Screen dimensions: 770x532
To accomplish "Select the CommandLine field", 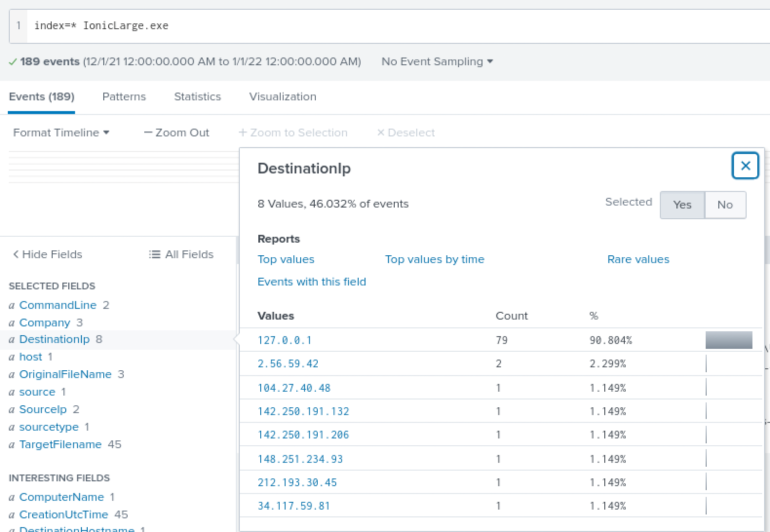I will (58, 305).
